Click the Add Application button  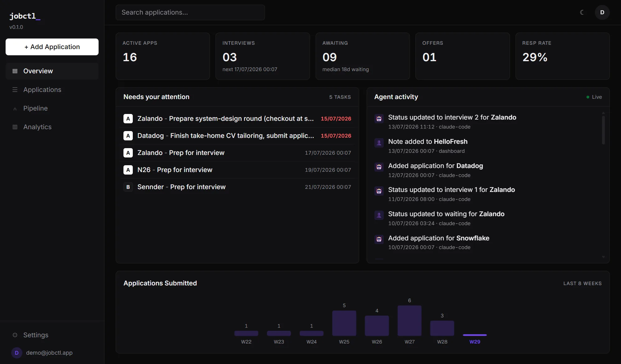coord(52,47)
